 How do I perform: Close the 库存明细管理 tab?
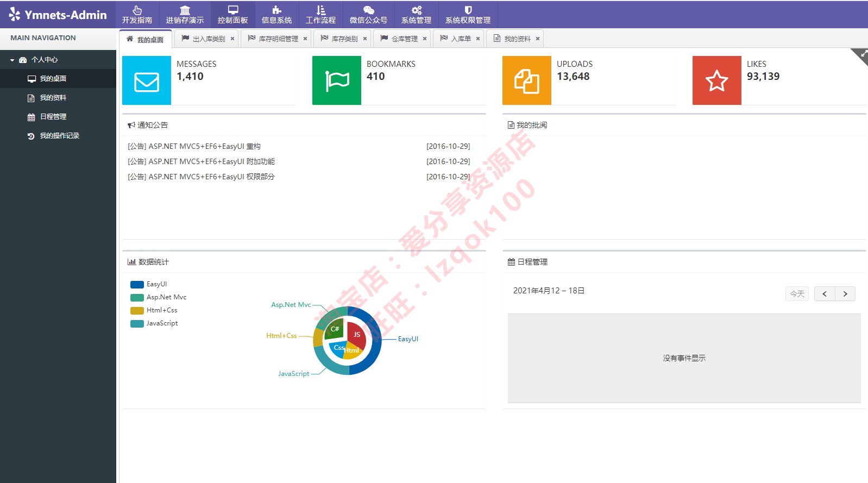pyautogui.click(x=305, y=39)
